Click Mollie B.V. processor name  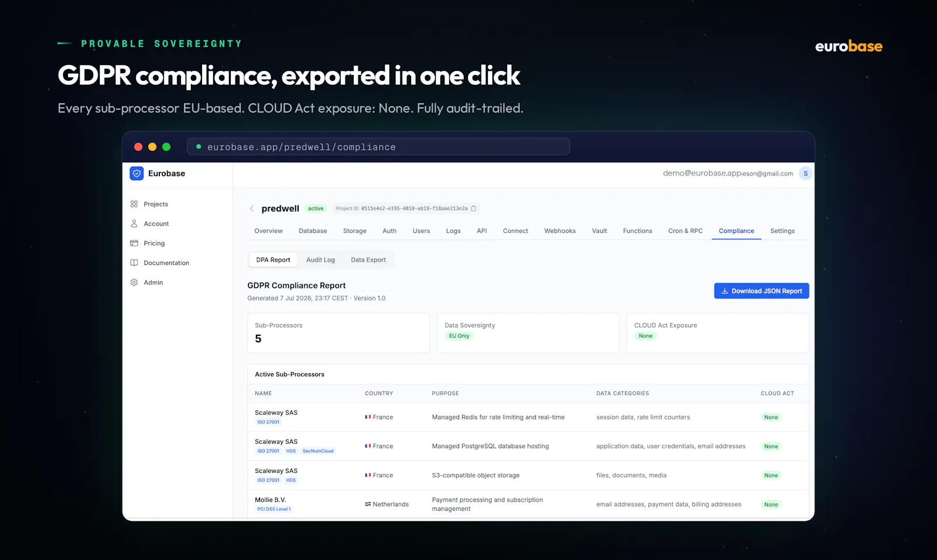coord(270,500)
